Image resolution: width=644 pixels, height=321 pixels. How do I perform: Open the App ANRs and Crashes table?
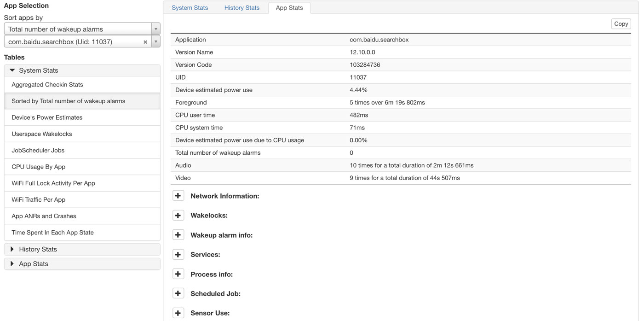coord(43,216)
